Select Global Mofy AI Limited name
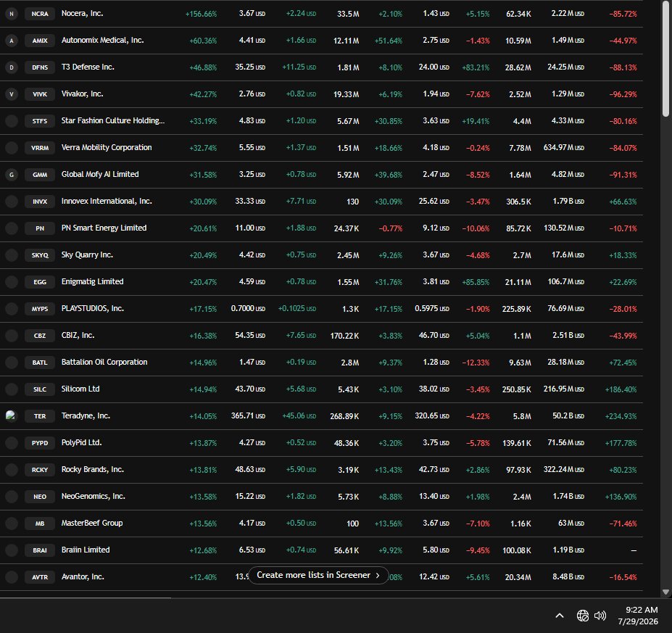 (100, 174)
